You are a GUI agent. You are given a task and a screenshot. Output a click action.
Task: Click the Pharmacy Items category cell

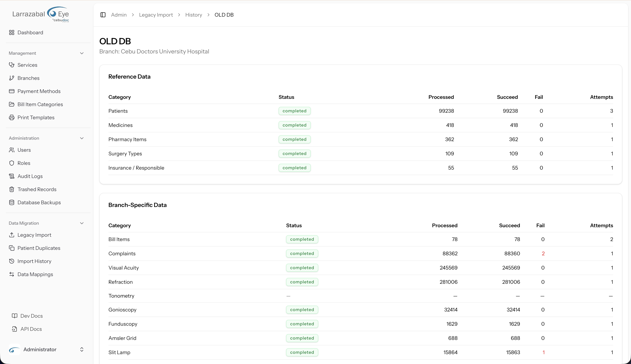pos(127,140)
